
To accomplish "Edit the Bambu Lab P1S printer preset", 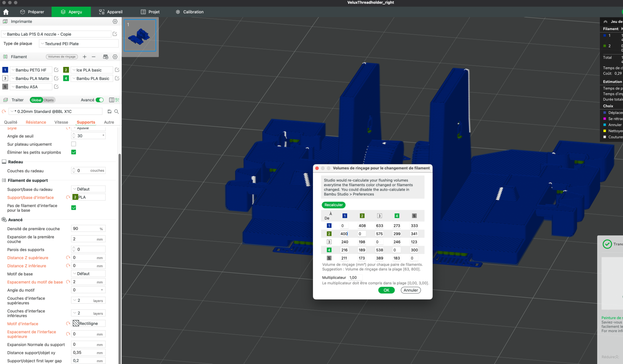I will [115, 34].
